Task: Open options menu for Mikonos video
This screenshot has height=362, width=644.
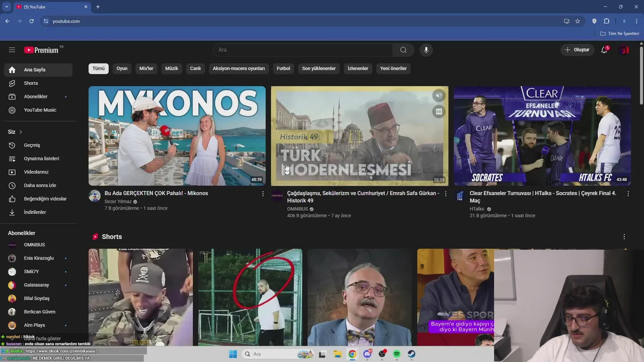Action: tap(263, 194)
